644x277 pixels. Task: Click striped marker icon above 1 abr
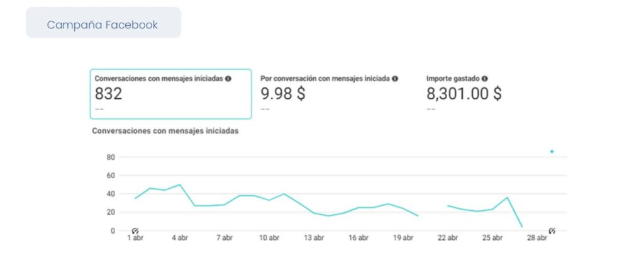click(x=135, y=231)
